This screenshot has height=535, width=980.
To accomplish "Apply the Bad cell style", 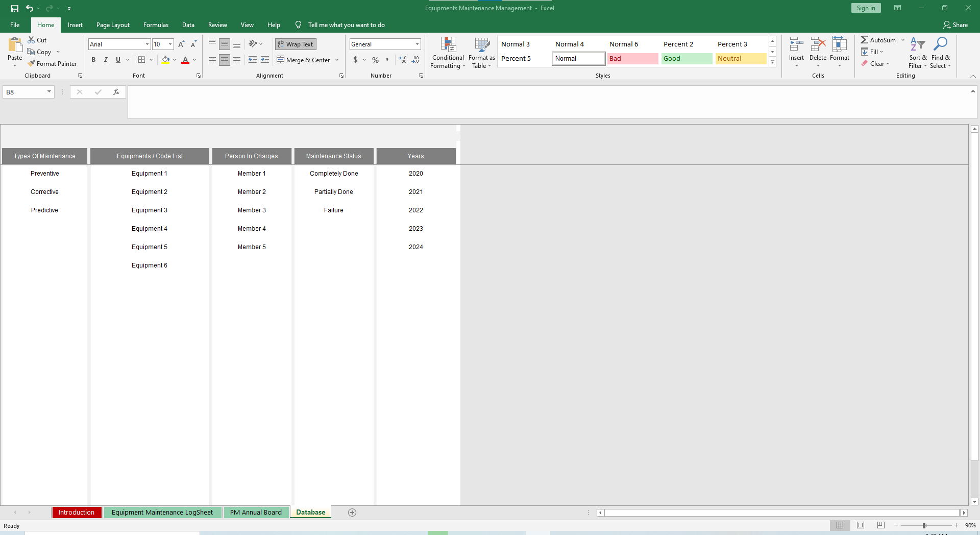I will [632, 59].
